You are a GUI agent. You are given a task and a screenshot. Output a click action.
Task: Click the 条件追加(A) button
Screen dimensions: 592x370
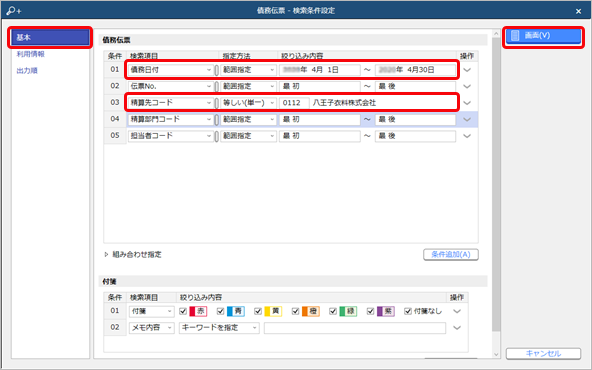(x=451, y=254)
